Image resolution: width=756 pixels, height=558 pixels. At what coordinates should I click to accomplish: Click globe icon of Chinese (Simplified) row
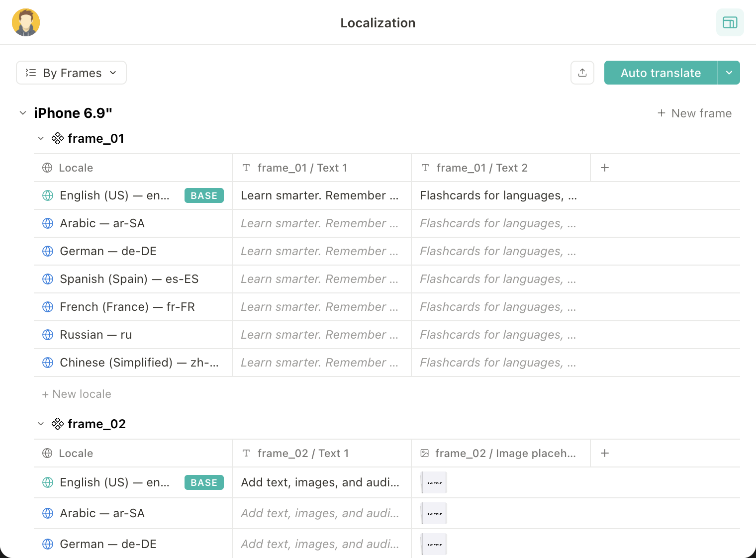48,363
